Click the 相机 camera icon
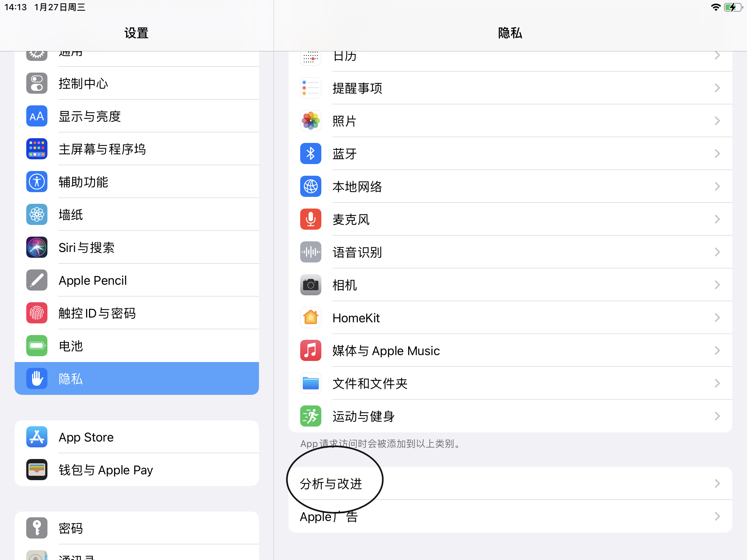The height and width of the screenshot is (560, 747). (x=310, y=285)
